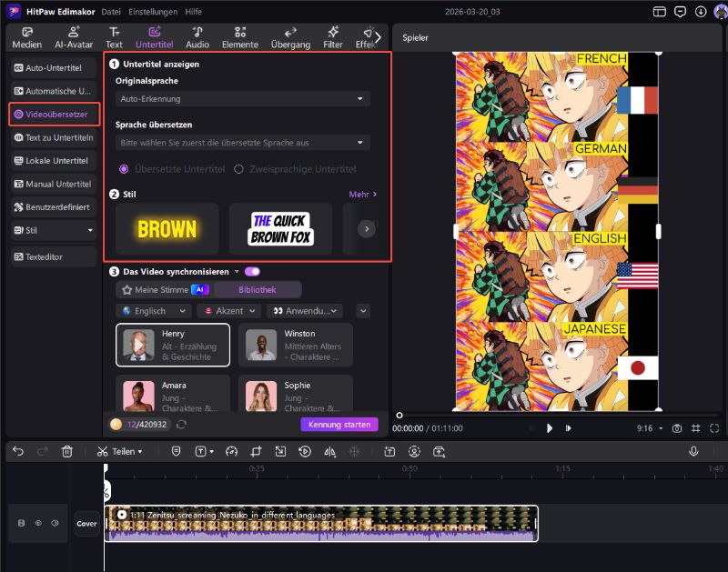Viewport: 728px width, 572px height.
Task: Open the Englisch voice language dropdown
Action: (152, 311)
